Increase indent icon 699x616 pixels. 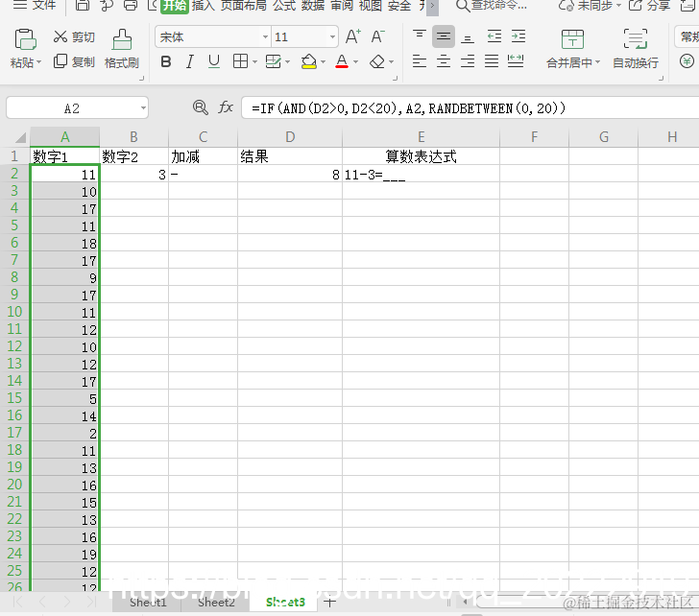coord(518,36)
